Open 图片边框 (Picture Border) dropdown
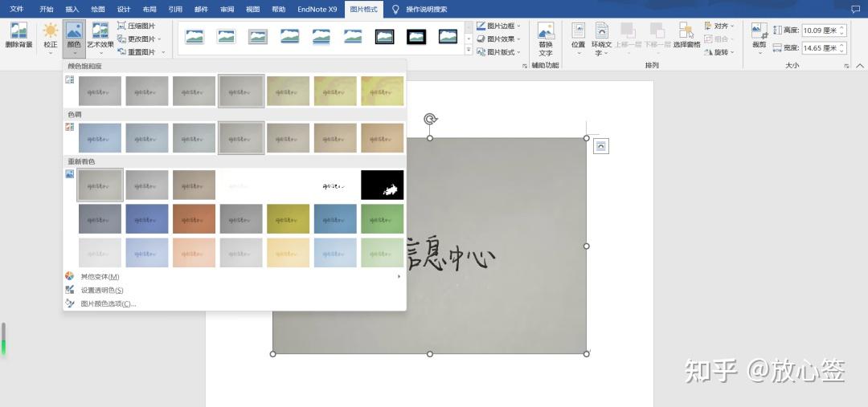 click(x=499, y=26)
